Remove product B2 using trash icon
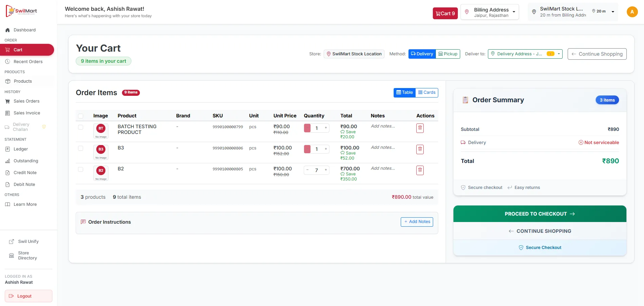Viewport: 644px width, 306px height. [420, 170]
